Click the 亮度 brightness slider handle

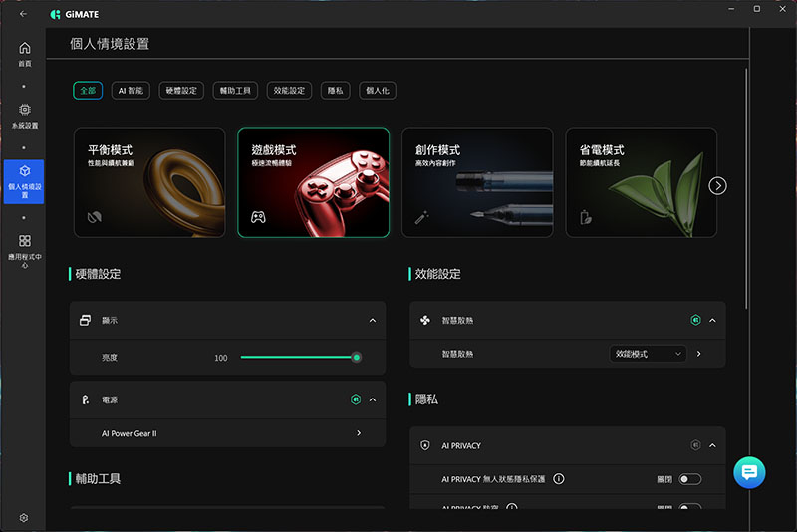pos(356,357)
